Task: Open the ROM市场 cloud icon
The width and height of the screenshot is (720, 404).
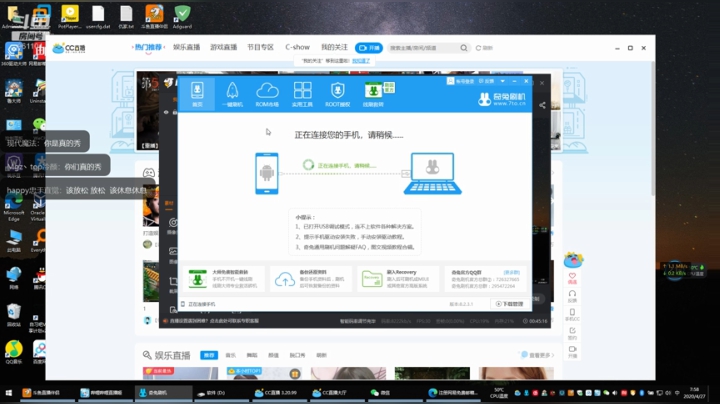Action: (x=267, y=94)
